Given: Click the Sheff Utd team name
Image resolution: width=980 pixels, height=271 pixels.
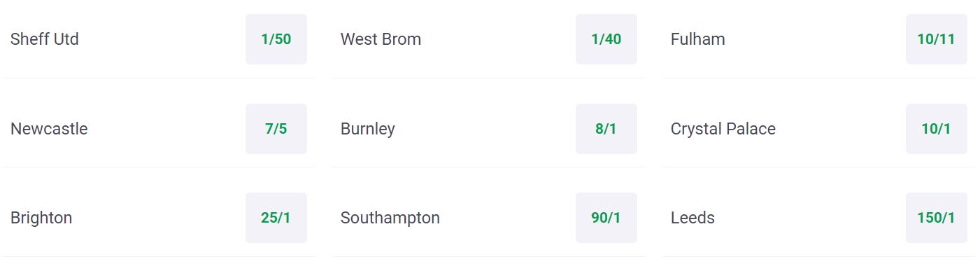Looking at the screenshot, I should [x=45, y=39].
